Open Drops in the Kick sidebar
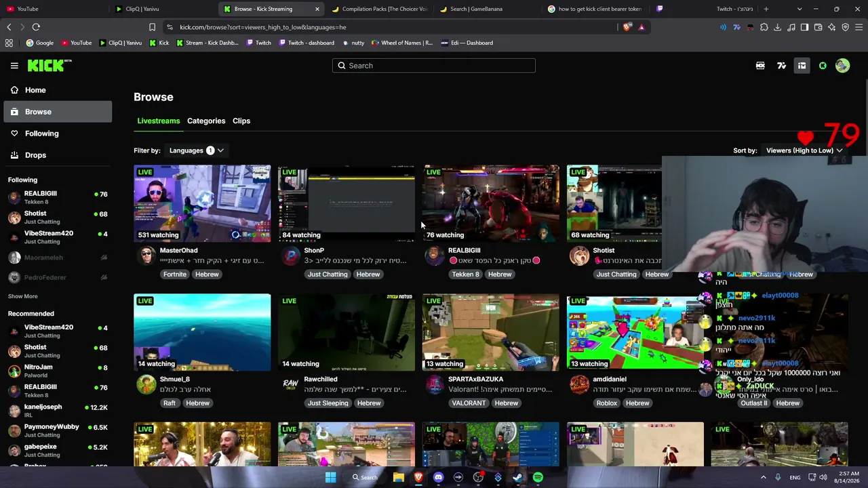868x488 pixels. point(58,155)
